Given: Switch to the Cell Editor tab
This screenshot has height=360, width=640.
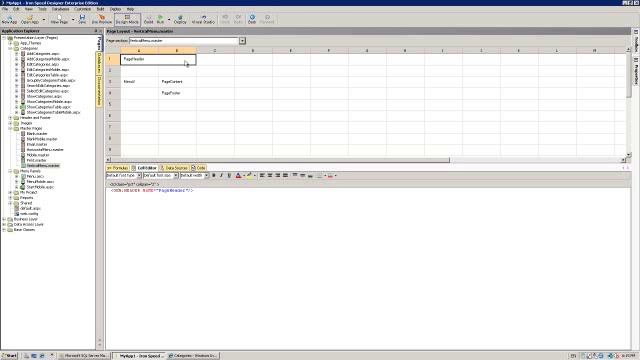Looking at the screenshot, I should coord(144,168).
